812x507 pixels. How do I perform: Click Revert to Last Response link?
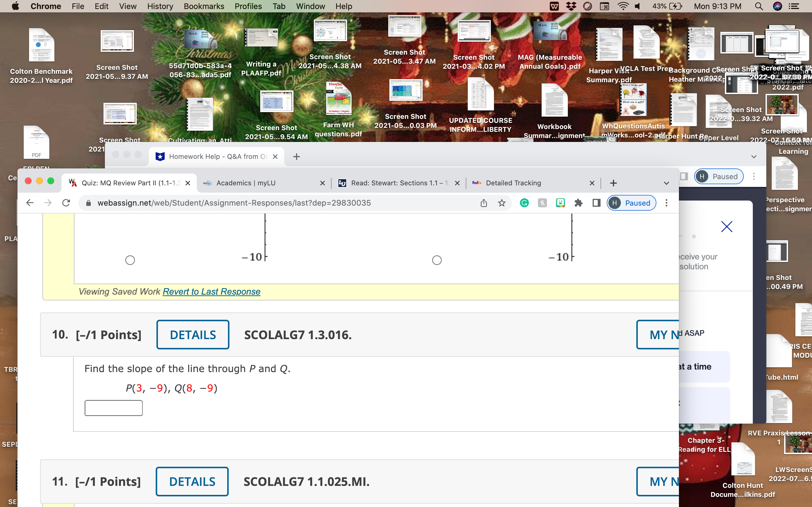(211, 292)
